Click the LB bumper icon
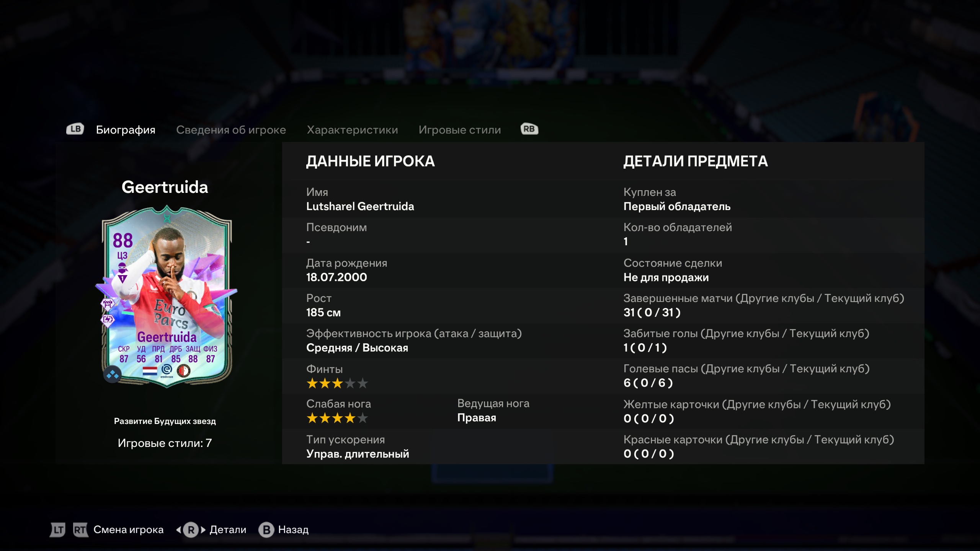Image resolution: width=980 pixels, height=551 pixels. click(75, 129)
